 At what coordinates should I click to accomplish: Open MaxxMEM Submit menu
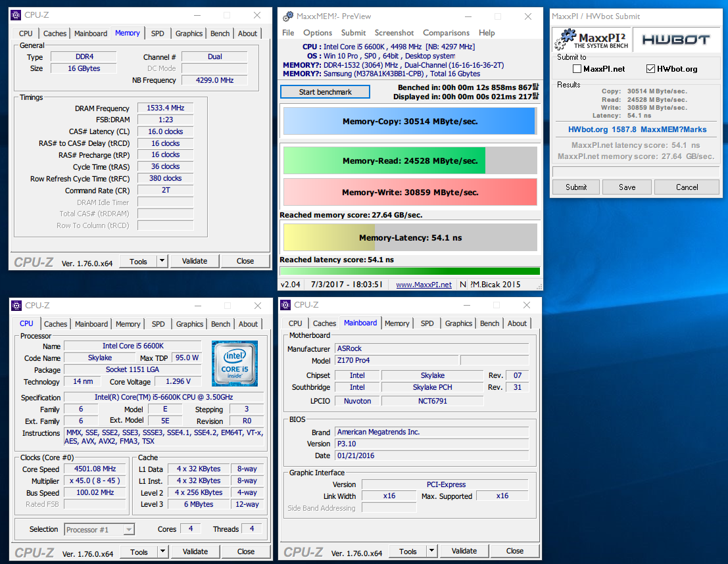point(353,32)
